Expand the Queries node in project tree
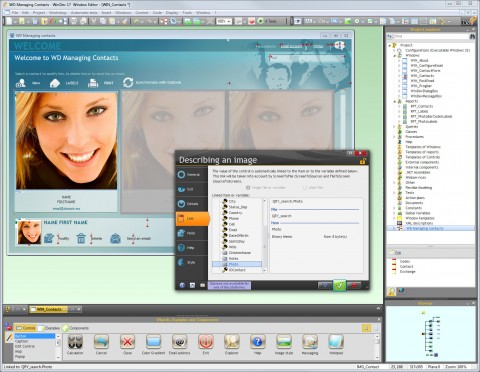The height and width of the screenshot is (372, 480). 395,127
